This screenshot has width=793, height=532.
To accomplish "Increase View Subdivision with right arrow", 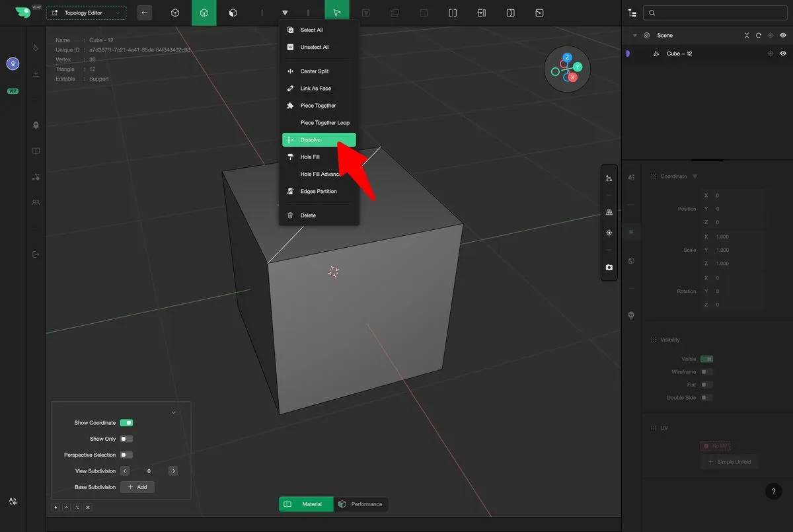I will (173, 471).
